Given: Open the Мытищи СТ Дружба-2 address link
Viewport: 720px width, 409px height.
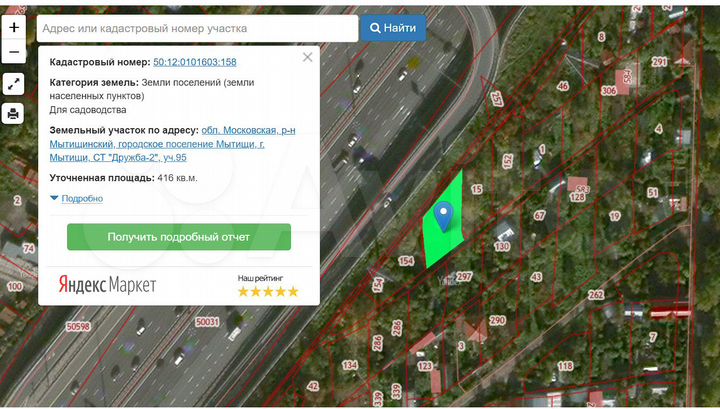Looking at the screenshot, I should click(172, 144).
